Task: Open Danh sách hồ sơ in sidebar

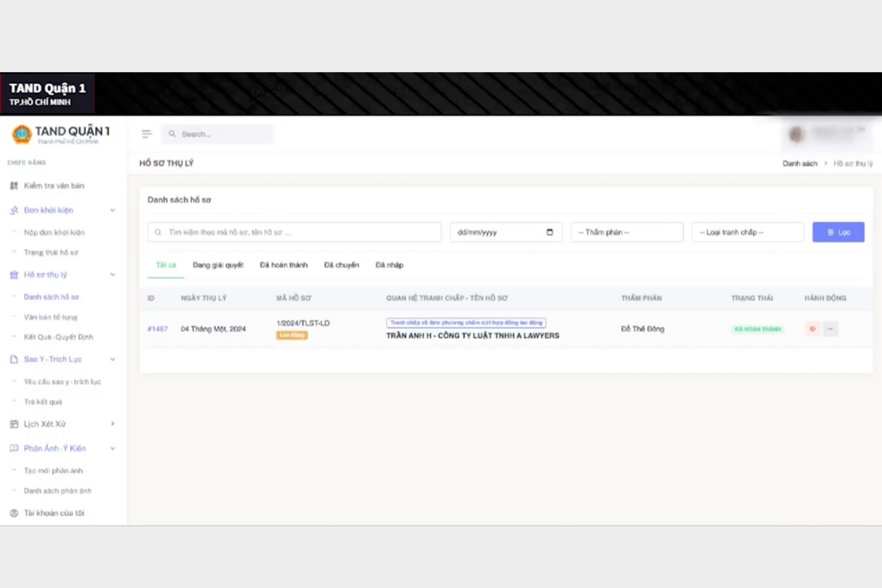Action: tap(51, 297)
